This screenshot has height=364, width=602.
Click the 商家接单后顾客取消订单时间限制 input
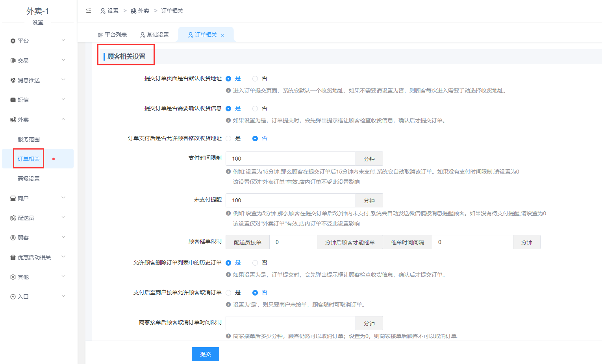[x=291, y=323]
